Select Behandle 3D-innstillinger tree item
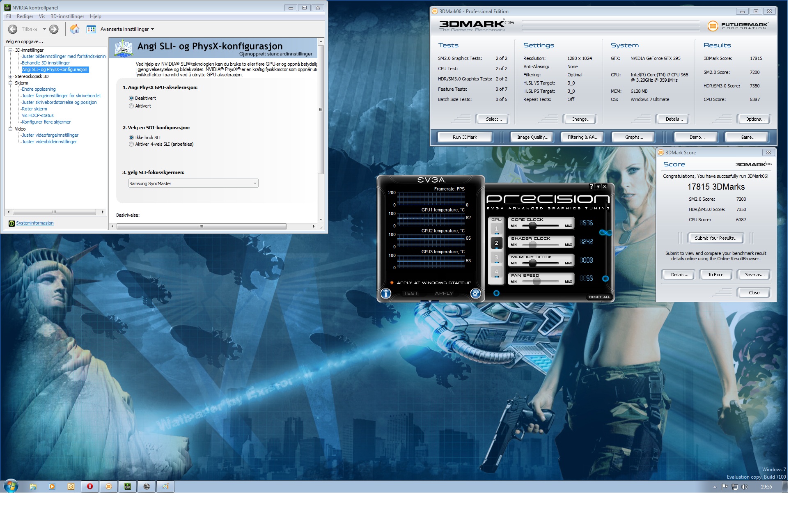 (x=46, y=63)
